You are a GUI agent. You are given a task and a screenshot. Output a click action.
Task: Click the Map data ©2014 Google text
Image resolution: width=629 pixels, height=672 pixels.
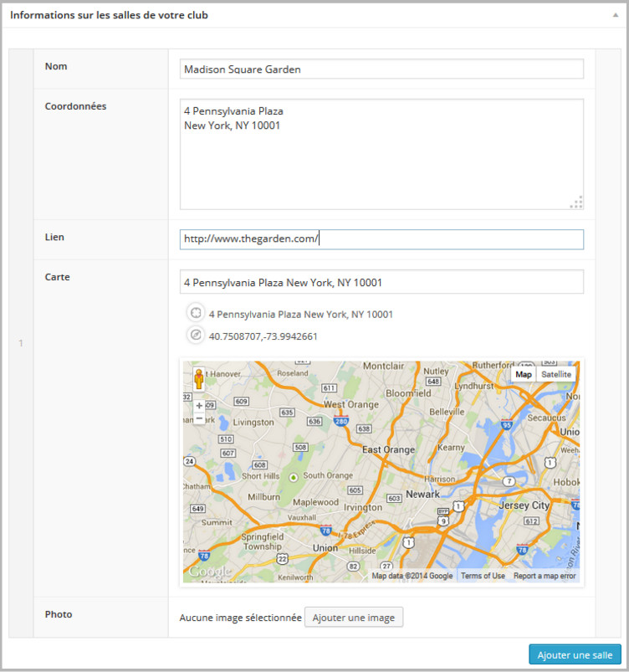click(x=412, y=576)
